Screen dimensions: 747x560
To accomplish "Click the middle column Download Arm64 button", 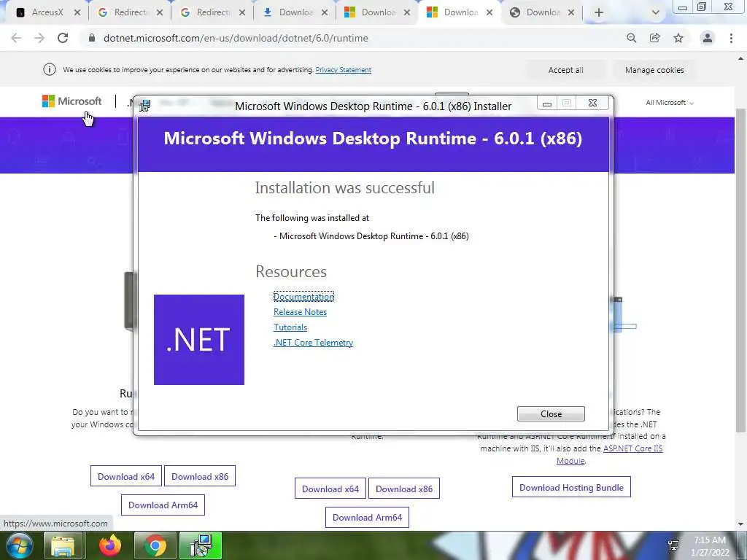I will point(368,517).
